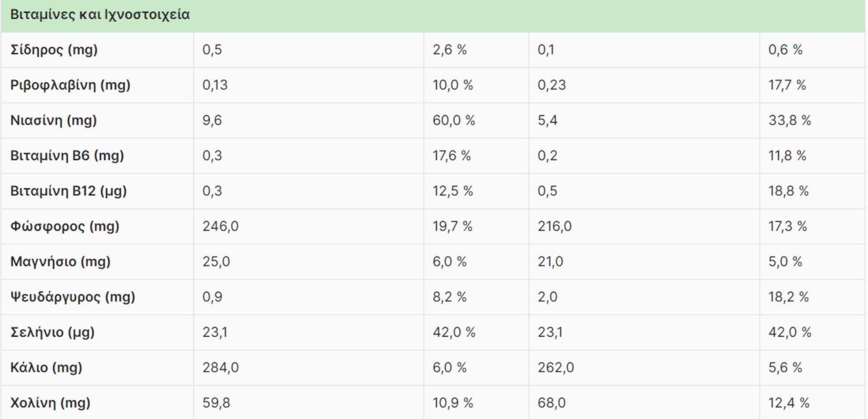Select the Νιασίνη (mg) label cell
This screenshot has width=868, height=419.
53,120
